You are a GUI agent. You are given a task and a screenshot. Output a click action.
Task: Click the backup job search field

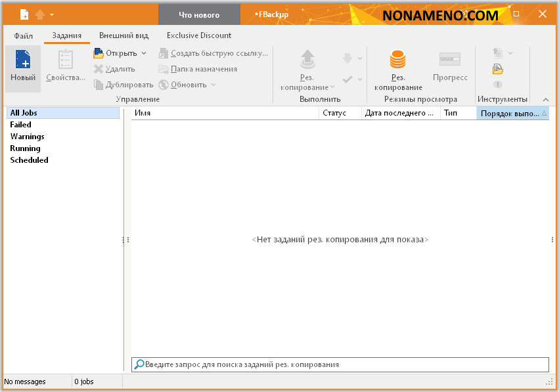click(342, 364)
